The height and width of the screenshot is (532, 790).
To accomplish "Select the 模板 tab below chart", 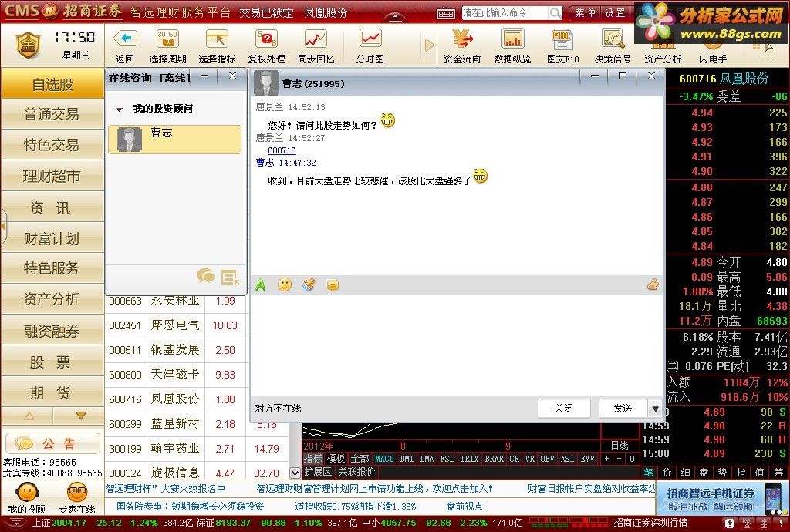I will coord(336,459).
